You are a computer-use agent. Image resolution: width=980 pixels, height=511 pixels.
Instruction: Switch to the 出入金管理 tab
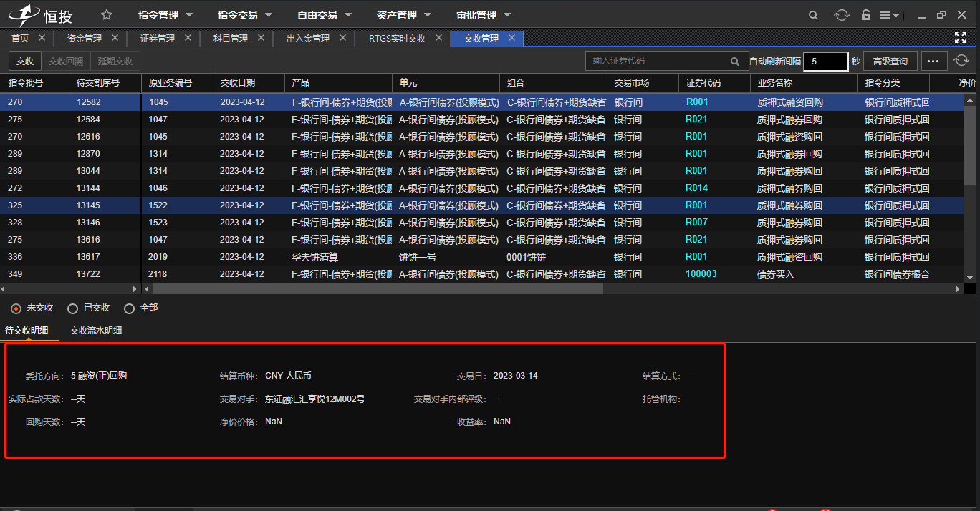click(308, 39)
